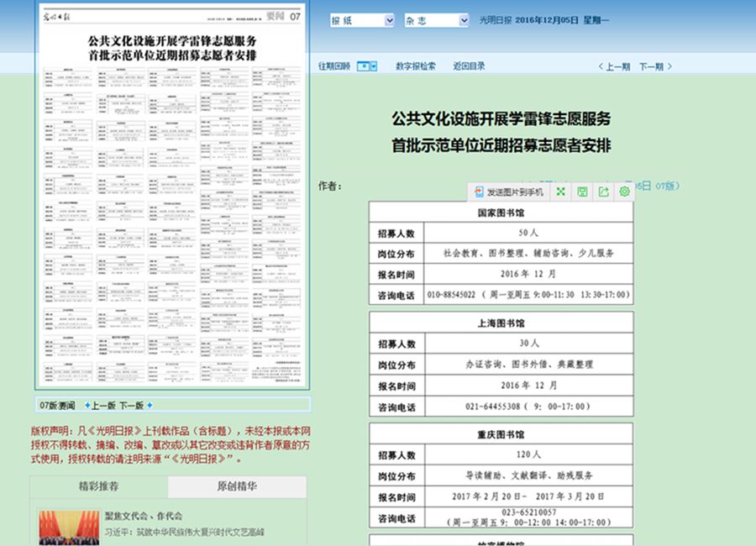Click 习近平：筑就中华民族伟大复兴时代文艺高峰 link
Screen dimensions: 756x546
[x=185, y=533]
